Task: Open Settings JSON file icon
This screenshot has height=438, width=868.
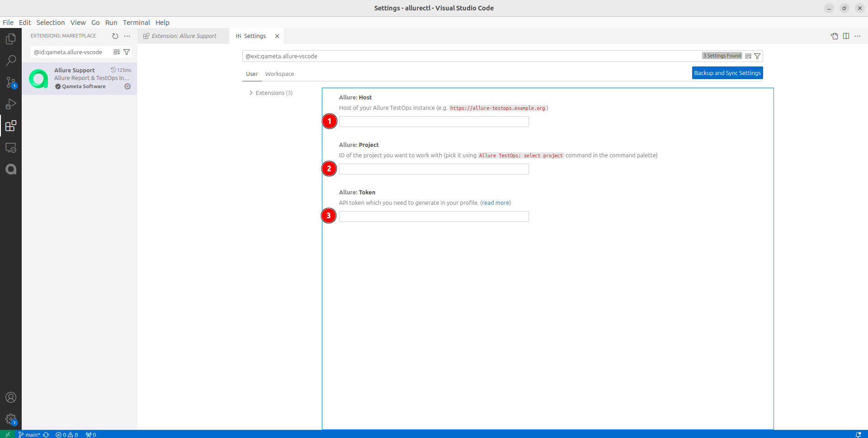Action: [x=834, y=36]
